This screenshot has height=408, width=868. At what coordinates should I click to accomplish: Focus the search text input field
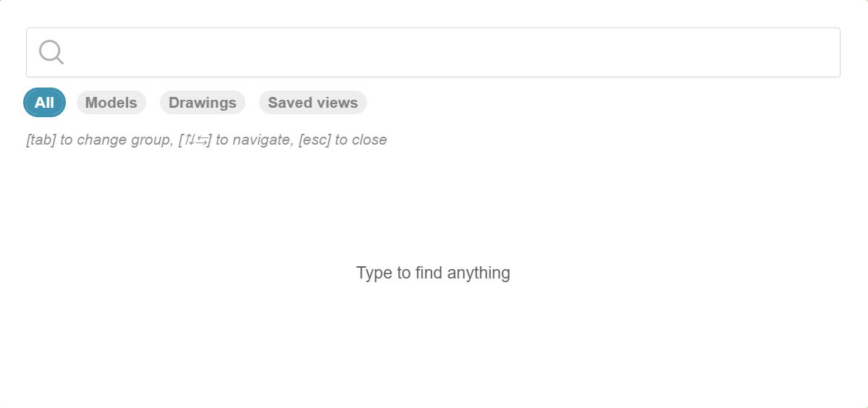(449, 52)
